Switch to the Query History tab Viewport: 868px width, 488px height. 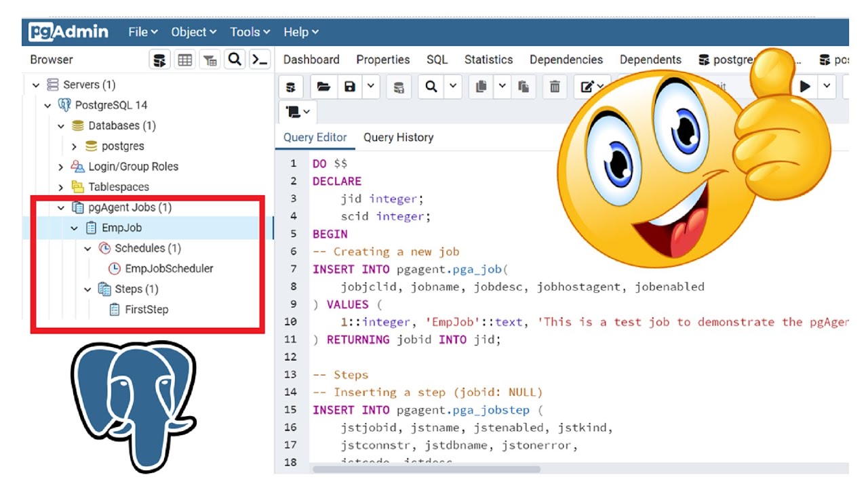click(x=398, y=138)
